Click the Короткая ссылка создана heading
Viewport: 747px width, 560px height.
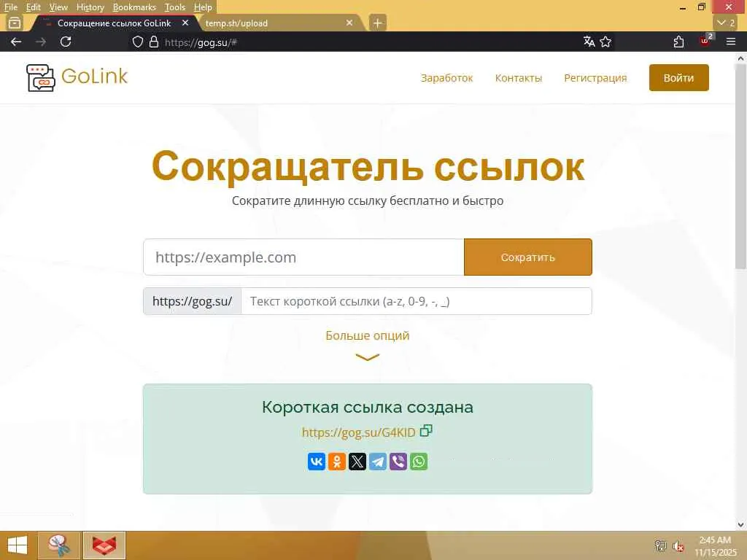pos(368,407)
